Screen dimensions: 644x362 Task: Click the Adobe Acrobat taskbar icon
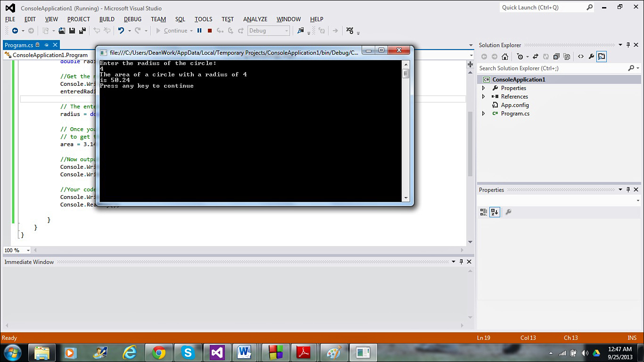tap(303, 353)
